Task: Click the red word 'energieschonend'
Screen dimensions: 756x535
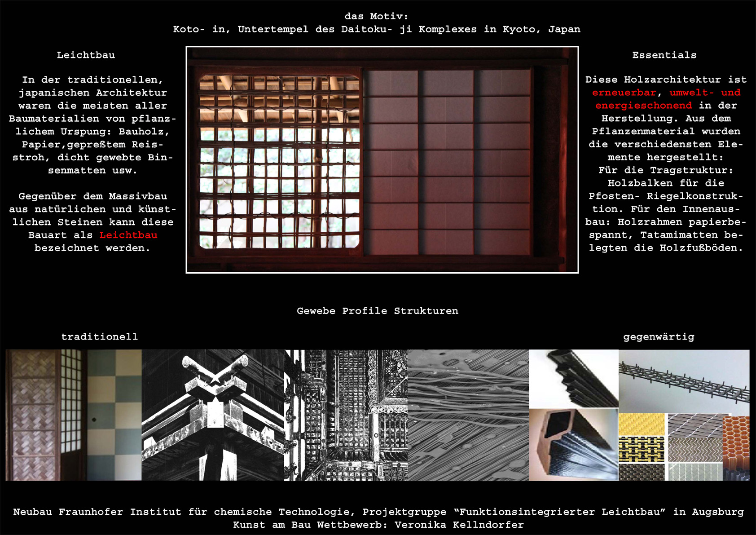Action: pyautogui.click(x=643, y=106)
